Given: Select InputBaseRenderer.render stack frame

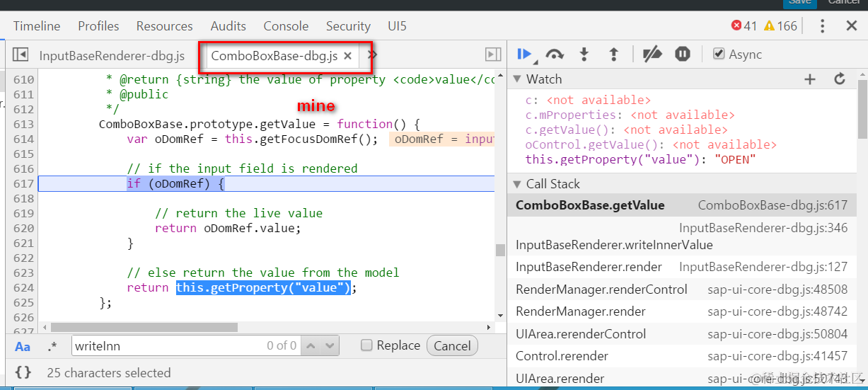Looking at the screenshot, I should (683, 267).
